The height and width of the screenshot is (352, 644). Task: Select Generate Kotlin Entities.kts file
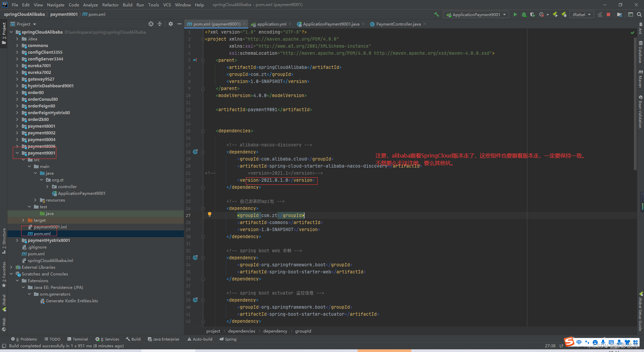(72, 301)
